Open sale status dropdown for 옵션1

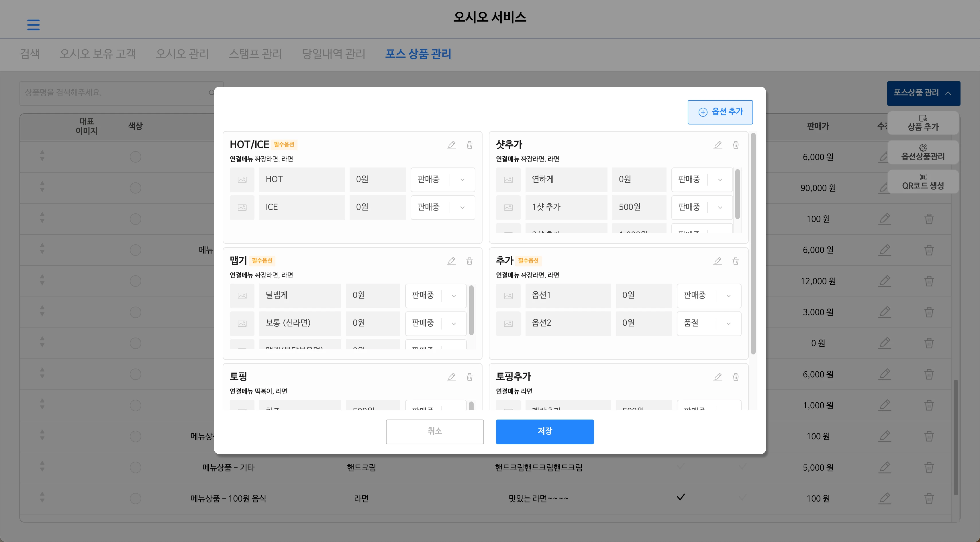click(x=709, y=296)
